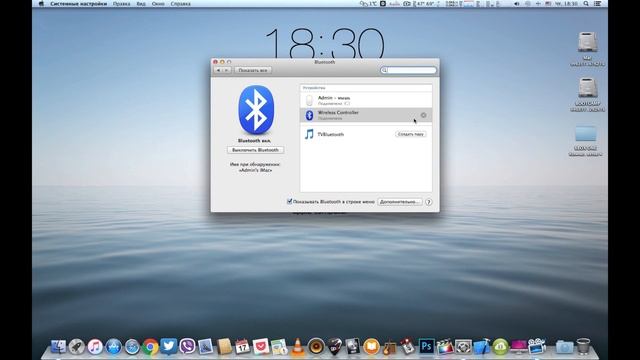This screenshot has width=640, height=360.
Task: Launch Photoshop from the Dock
Action: pyautogui.click(x=427, y=347)
